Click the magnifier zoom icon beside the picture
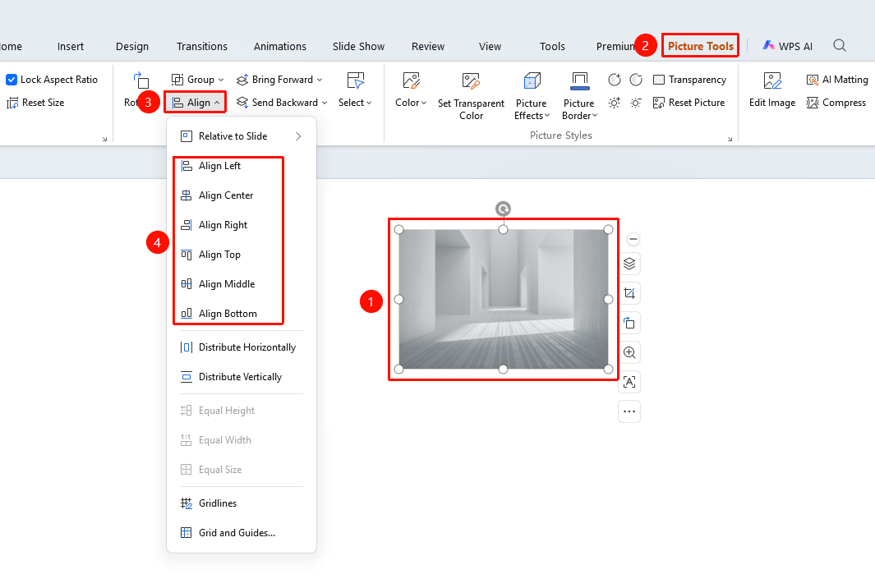The image size is (875, 588). (x=629, y=352)
